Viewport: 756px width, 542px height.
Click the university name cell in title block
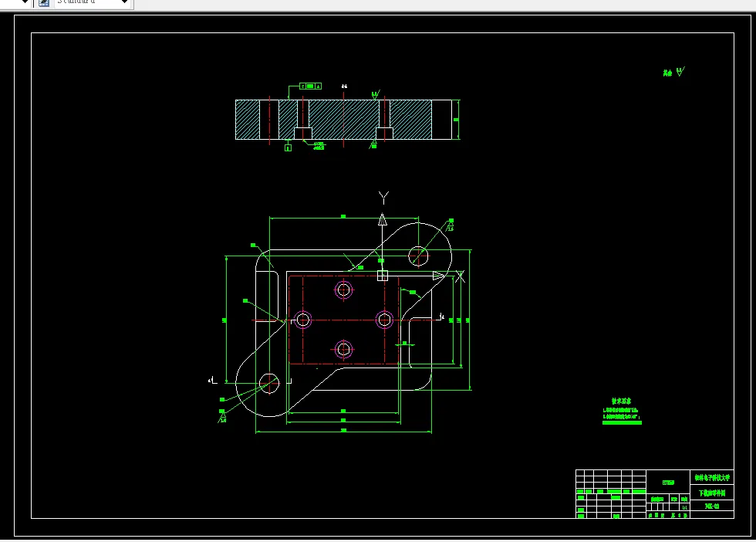712,478
